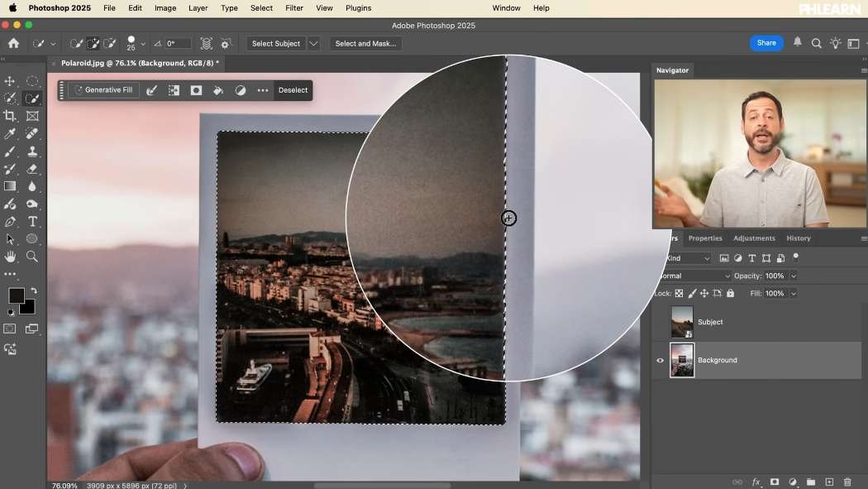
Task: Select the Type tool
Action: pos(32,222)
